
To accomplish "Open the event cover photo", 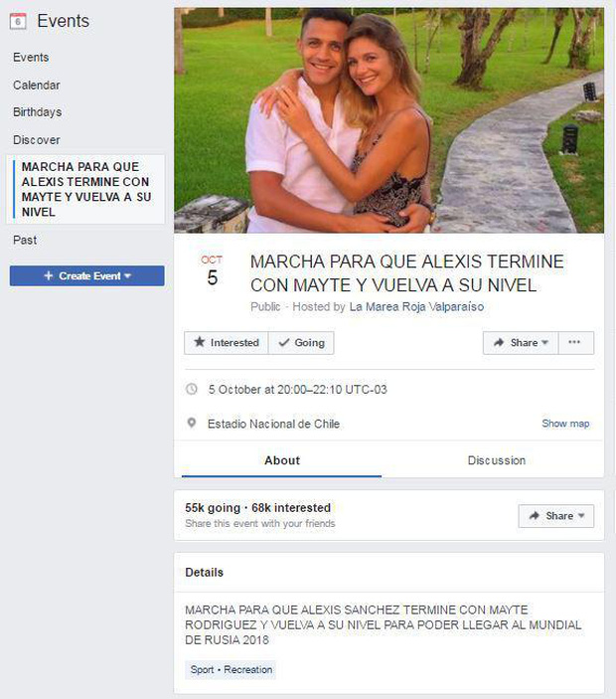I will pos(388,120).
